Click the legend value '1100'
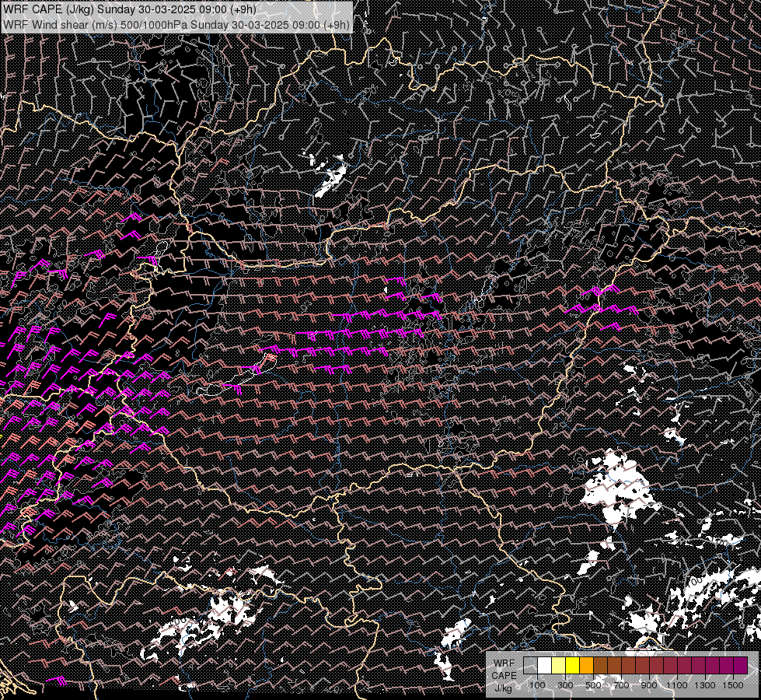This screenshot has height=700, width=761. (x=676, y=685)
